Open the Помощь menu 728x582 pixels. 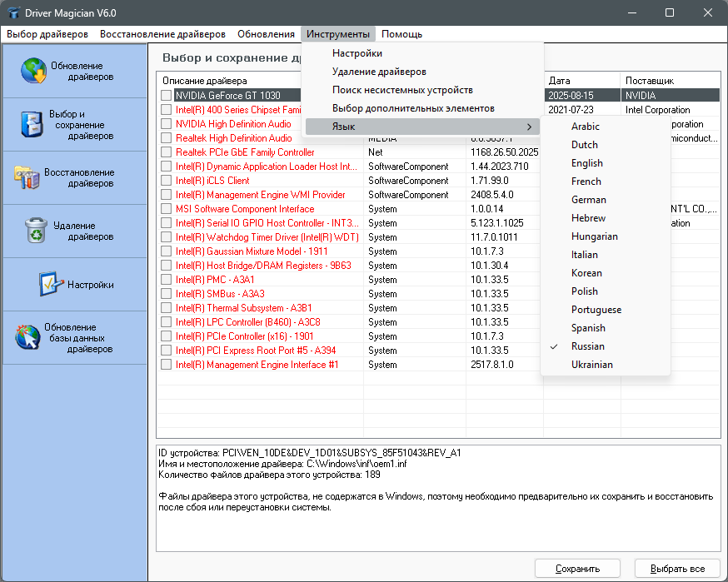402,34
